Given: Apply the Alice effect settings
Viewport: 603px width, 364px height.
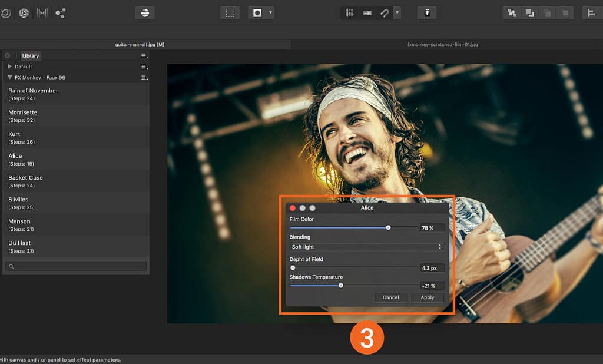Looking at the screenshot, I should [428, 297].
